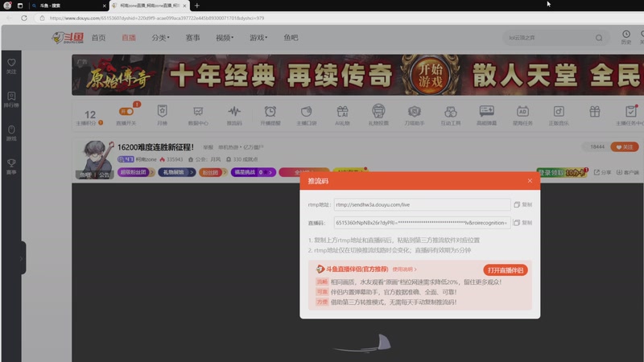Expand the 幅星挑战 badge arrow
The height and width of the screenshot is (362, 644).
270,172
